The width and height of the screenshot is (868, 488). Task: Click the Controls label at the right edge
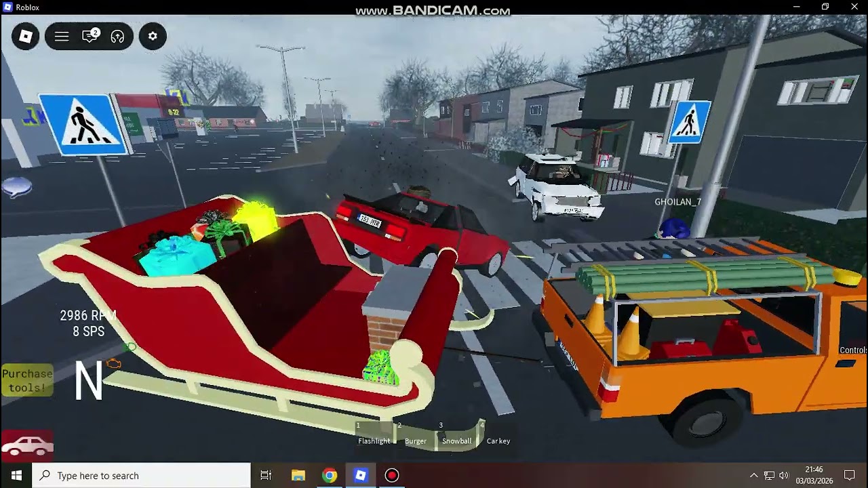coord(853,350)
